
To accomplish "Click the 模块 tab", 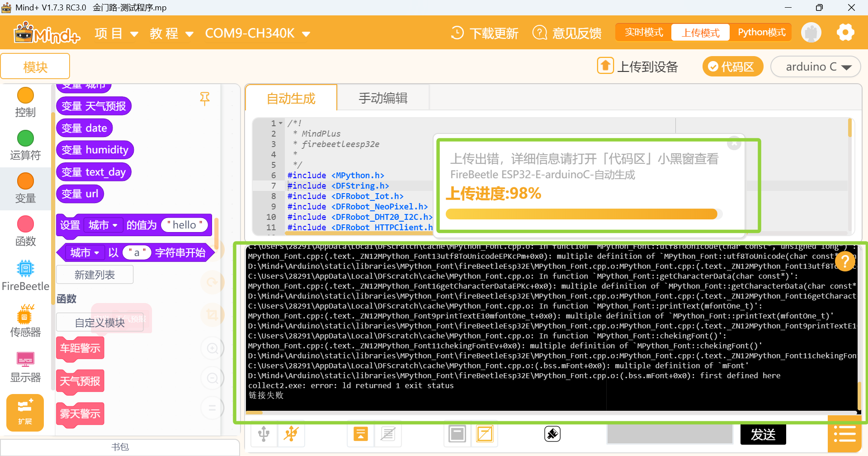I will click(x=35, y=66).
